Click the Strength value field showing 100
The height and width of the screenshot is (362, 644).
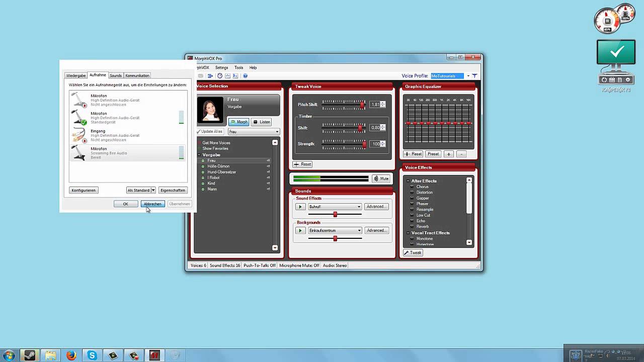pyautogui.click(x=375, y=144)
